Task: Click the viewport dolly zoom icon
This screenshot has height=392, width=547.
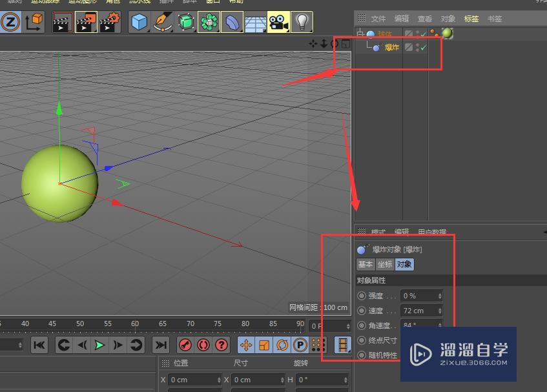Action: (x=324, y=44)
